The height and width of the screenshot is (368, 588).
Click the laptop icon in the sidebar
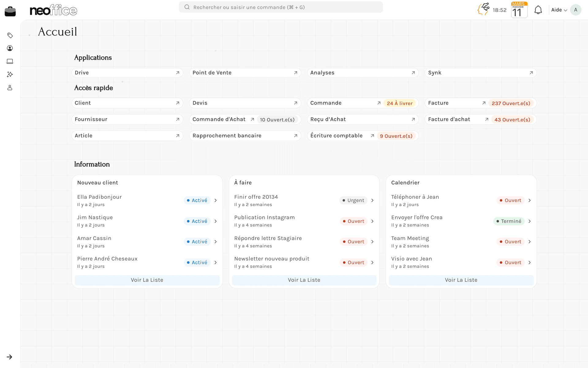point(10,61)
